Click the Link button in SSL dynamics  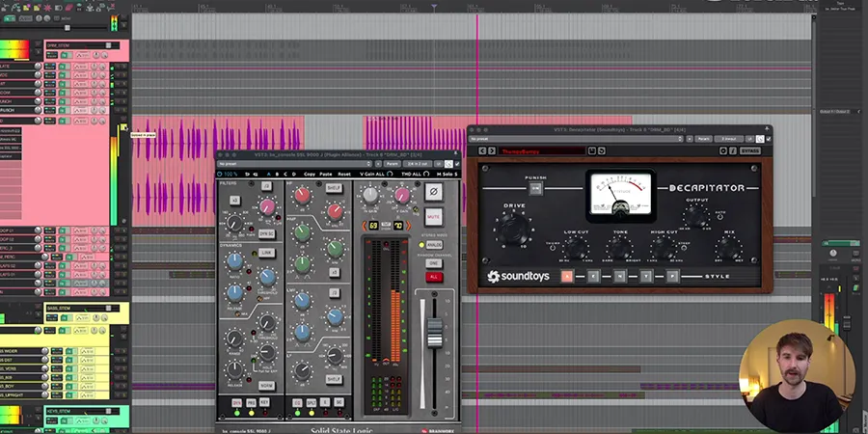click(266, 253)
